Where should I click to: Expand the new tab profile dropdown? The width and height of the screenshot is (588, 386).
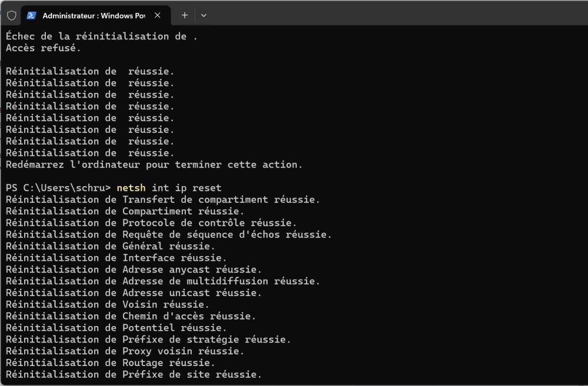[x=203, y=15]
